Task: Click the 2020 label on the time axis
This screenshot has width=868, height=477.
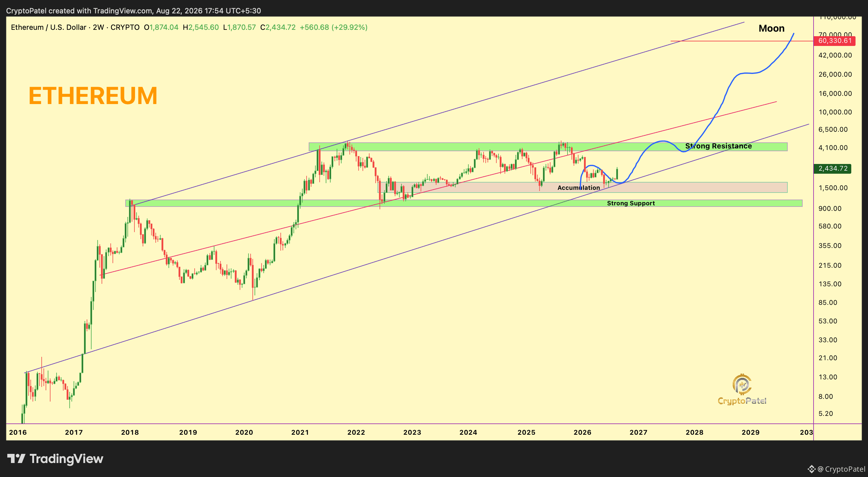Action: click(244, 433)
